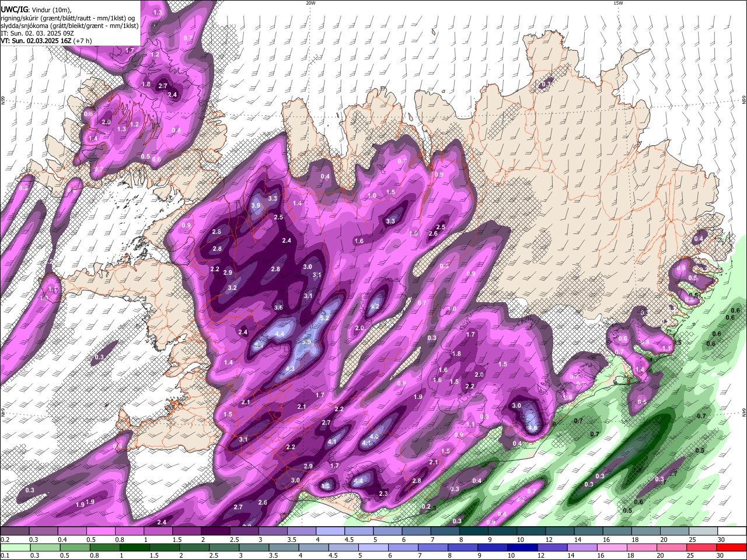The image size is (747, 560).
Task: Click the "15W" longitude label
Action: (618, 3)
